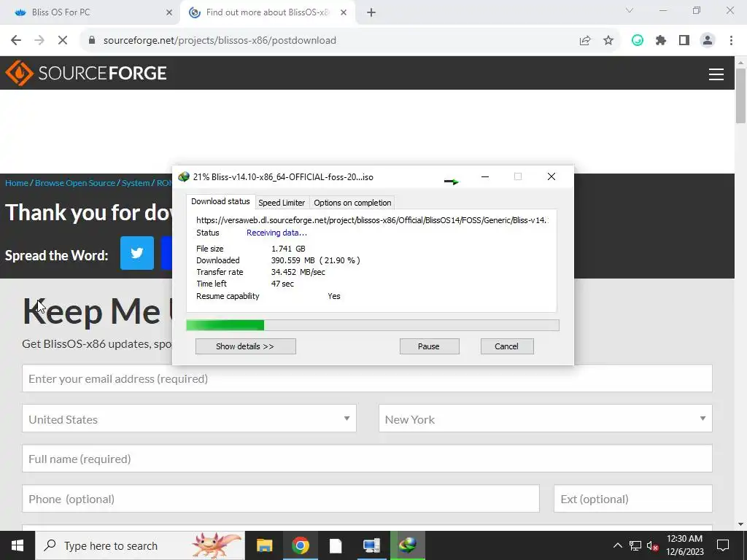Click the browser address bar URL

pos(220,40)
